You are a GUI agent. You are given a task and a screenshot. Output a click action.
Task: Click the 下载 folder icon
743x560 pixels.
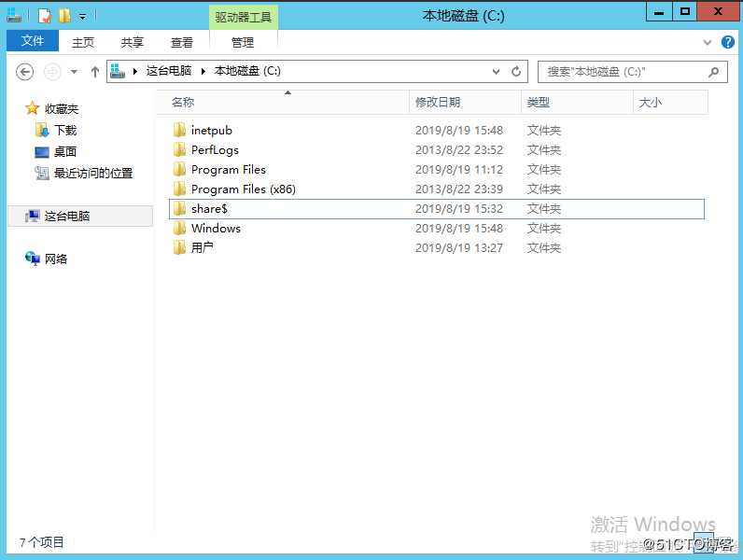point(42,130)
